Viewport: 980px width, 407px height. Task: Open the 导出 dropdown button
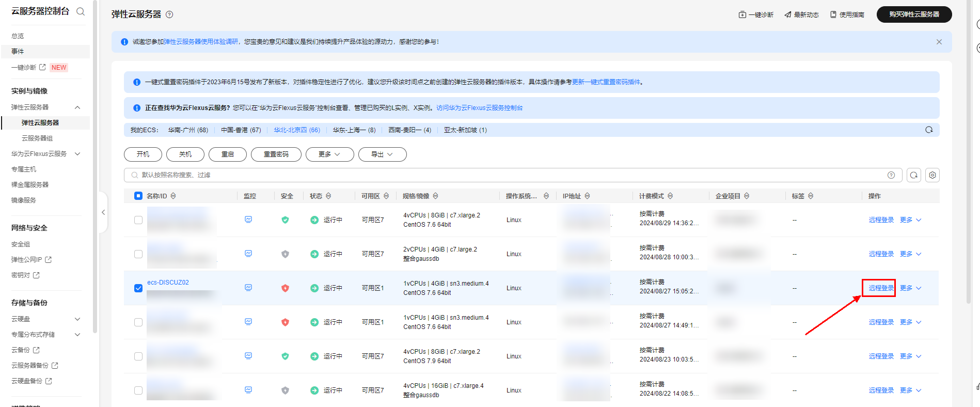pos(382,154)
